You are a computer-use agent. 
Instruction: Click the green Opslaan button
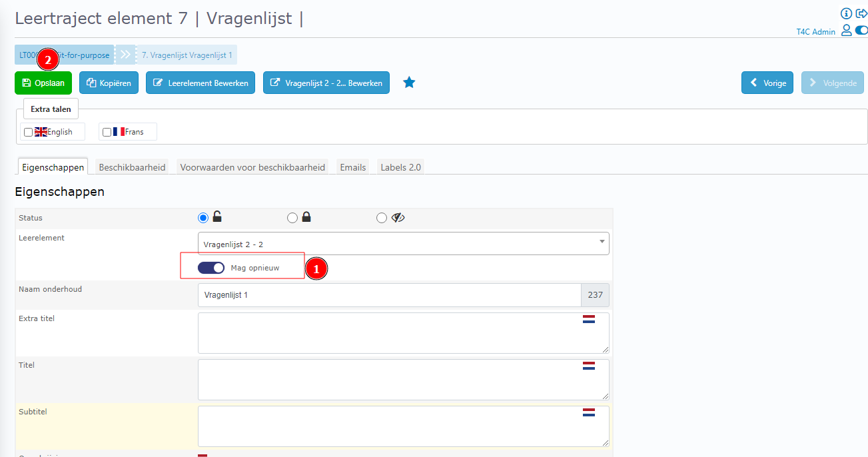pos(43,83)
